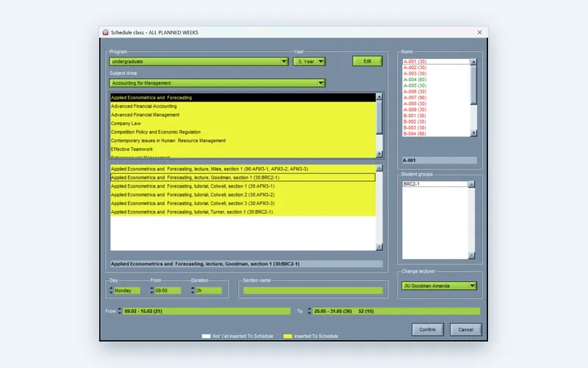Choose room A-009 (30)
Viewport: 588px width, 368px height.
coord(436,110)
